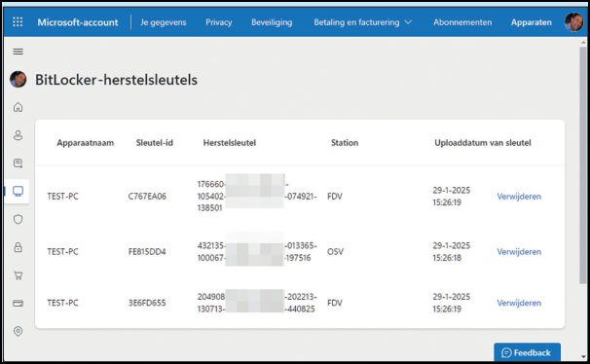Image resolution: width=590 pixels, height=364 pixels.
Task: Open the Feedback button
Action: (527, 352)
